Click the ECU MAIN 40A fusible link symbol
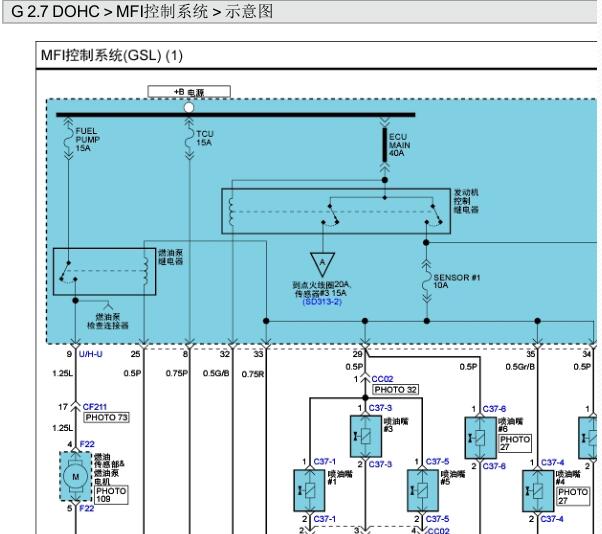This screenshot has width=602, height=534. (x=385, y=145)
